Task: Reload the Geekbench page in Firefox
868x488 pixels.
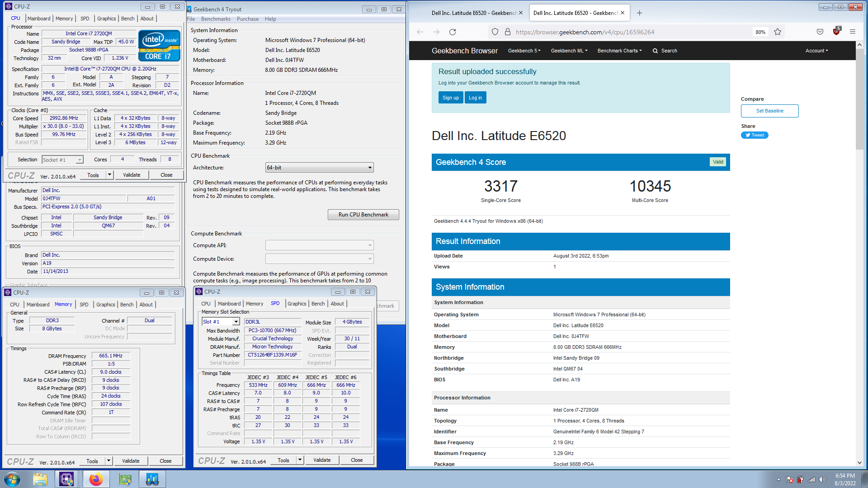Action: tap(453, 32)
